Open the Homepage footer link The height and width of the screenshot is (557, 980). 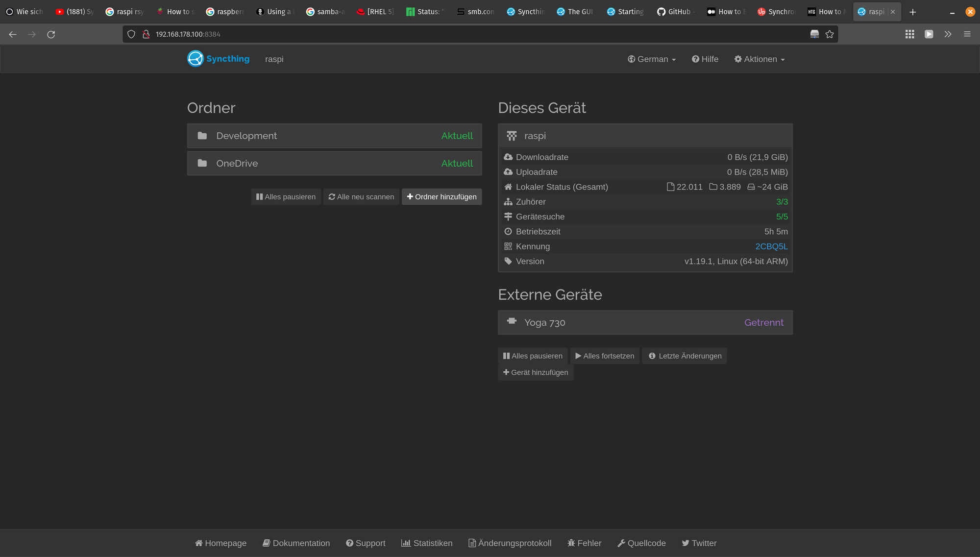click(220, 543)
